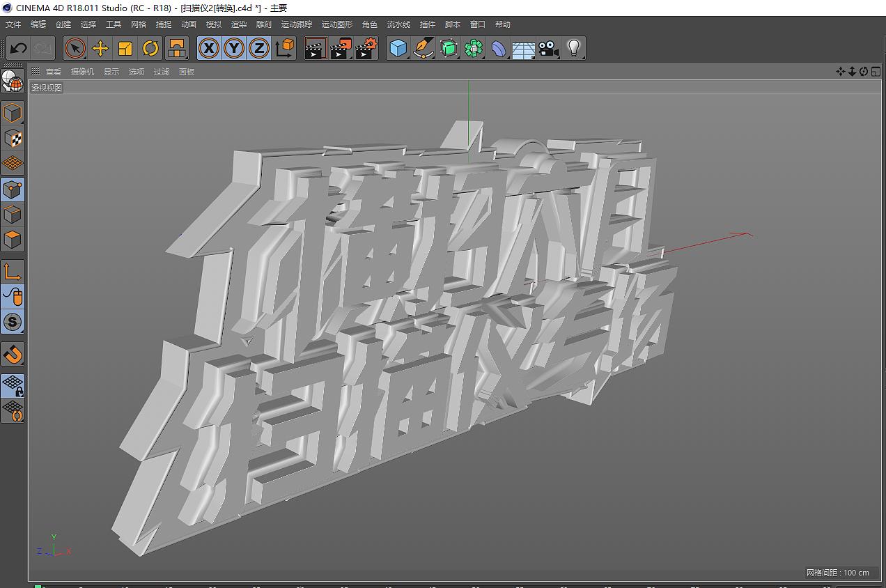Viewport: 886px width, 588px height.
Task: Click the Planar Workplane grid icon
Action: [x=13, y=410]
